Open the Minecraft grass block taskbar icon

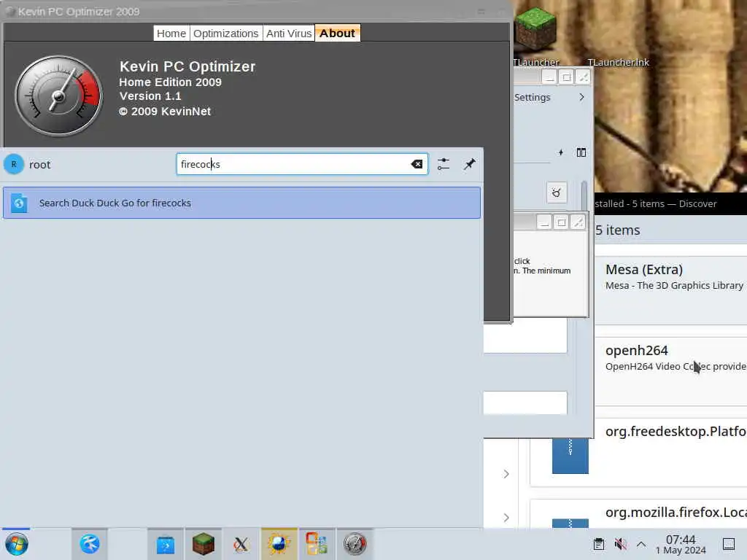[204, 544]
